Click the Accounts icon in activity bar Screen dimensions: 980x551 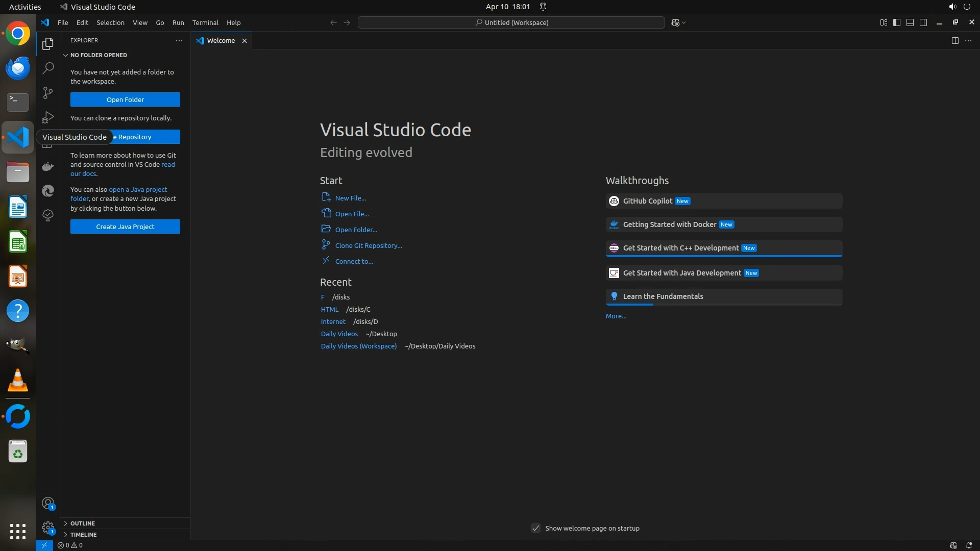[48, 504]
